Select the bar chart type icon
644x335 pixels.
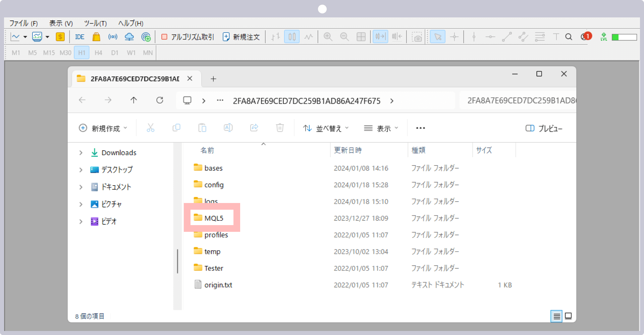[275, 37]
